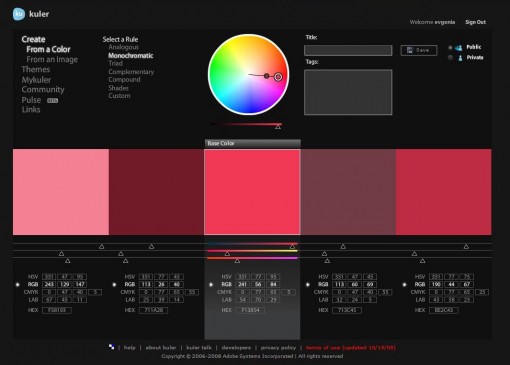Image resolution: width=510 pixels, height=365 pixels.
Task: Click the muted mauve 713C45 swatch
Action: [348, 192]
